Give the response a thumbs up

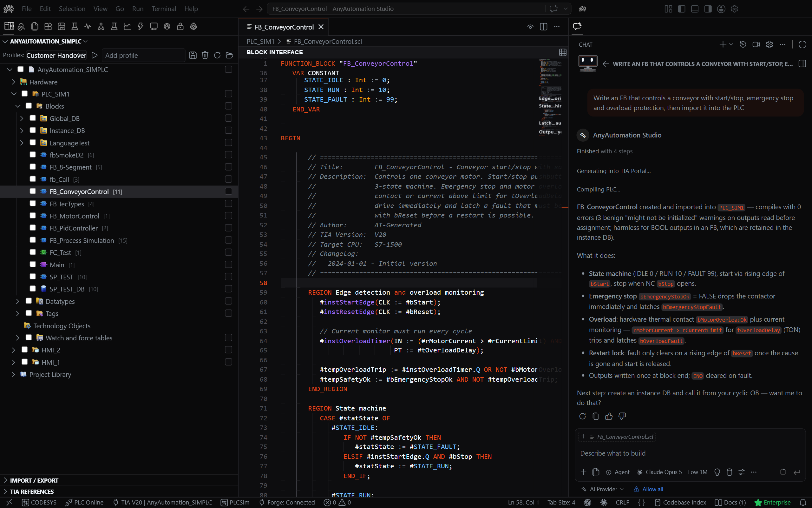click(609, 416)
